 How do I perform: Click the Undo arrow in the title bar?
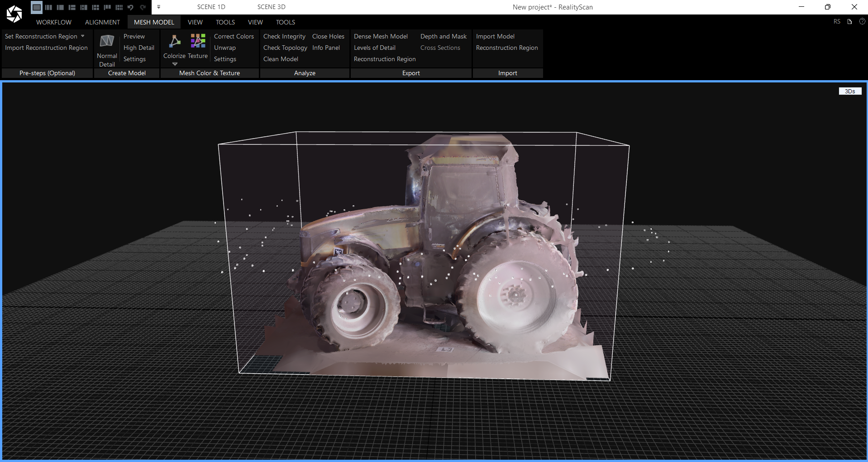[131, 7]
